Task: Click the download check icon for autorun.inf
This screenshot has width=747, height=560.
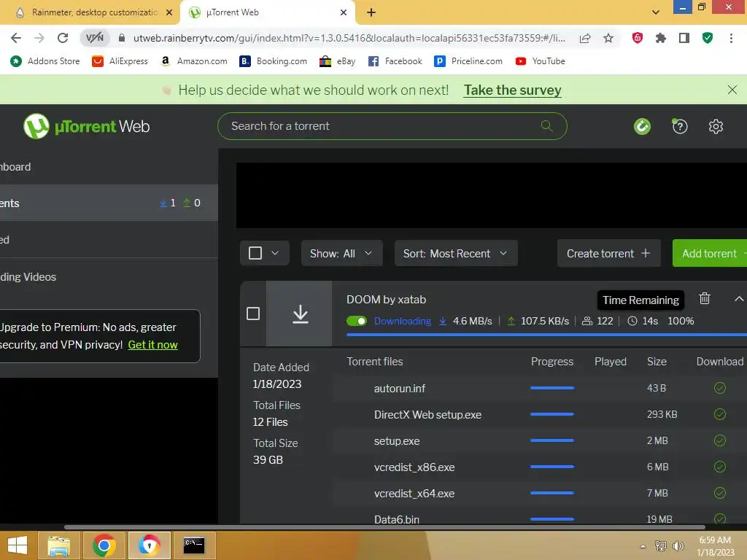Action: pos(720,388)
